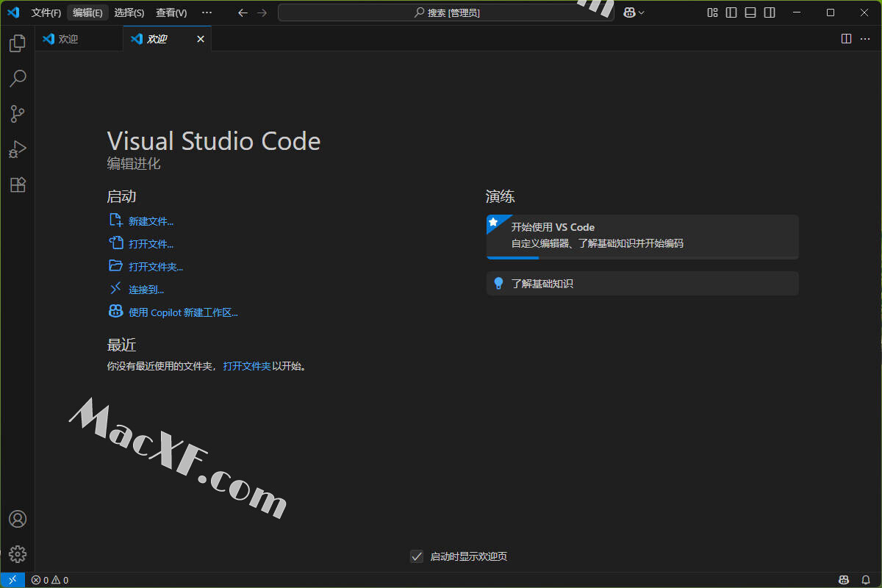
Task: Open the Source Control view
Action: [18, 114]
